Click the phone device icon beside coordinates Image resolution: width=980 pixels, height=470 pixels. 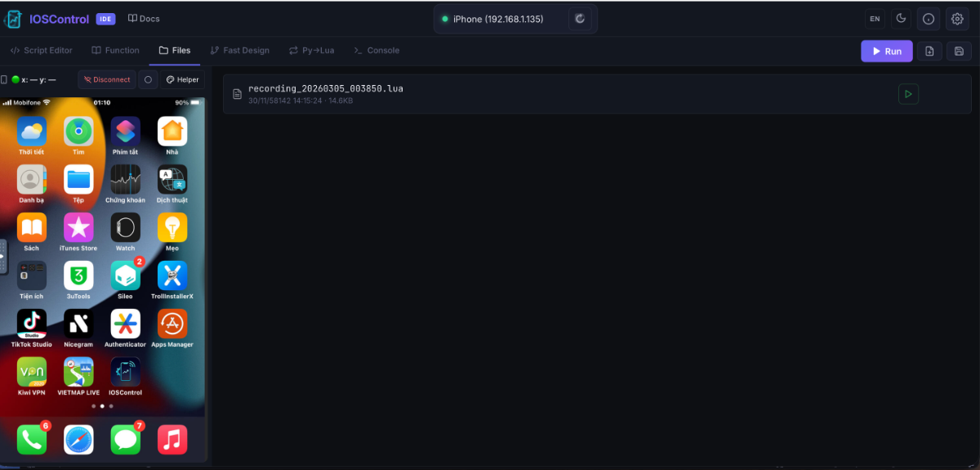[4, 79]
